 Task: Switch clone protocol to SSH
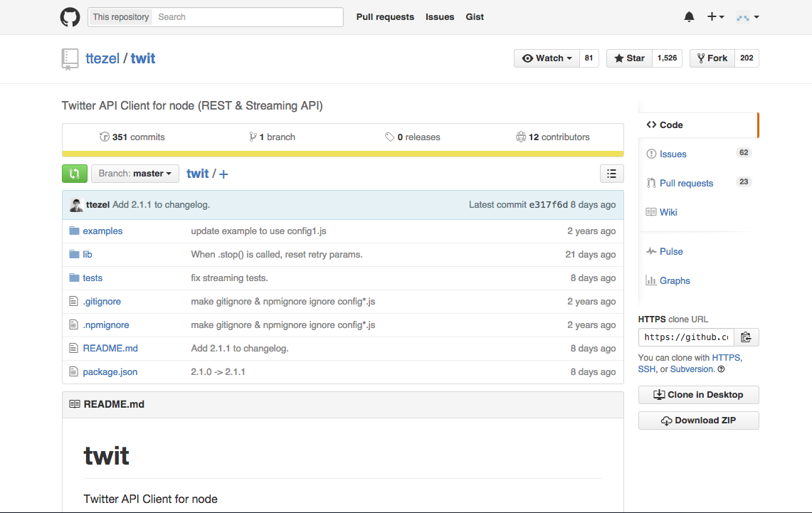click(646, 369)
